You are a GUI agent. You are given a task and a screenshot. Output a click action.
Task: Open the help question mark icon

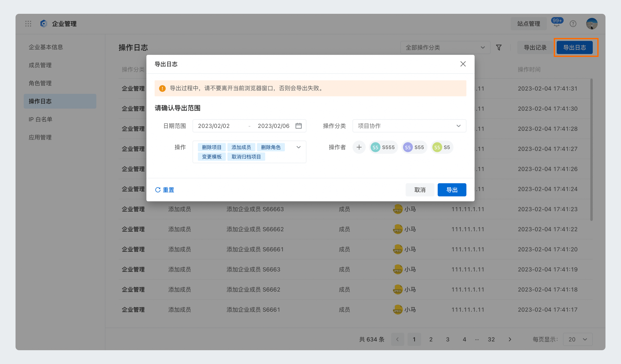(x=573, y=24)
